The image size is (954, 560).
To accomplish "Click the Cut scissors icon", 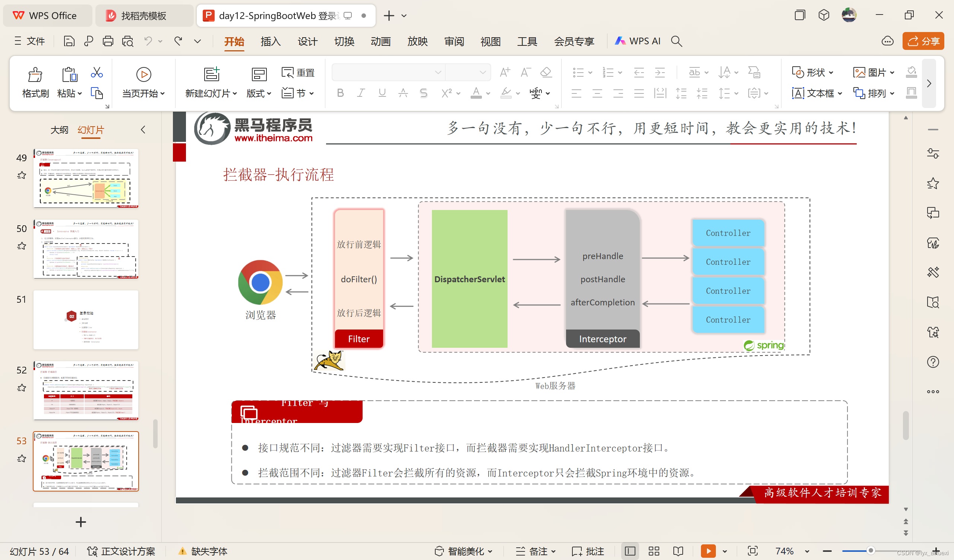I will point(97,72).
